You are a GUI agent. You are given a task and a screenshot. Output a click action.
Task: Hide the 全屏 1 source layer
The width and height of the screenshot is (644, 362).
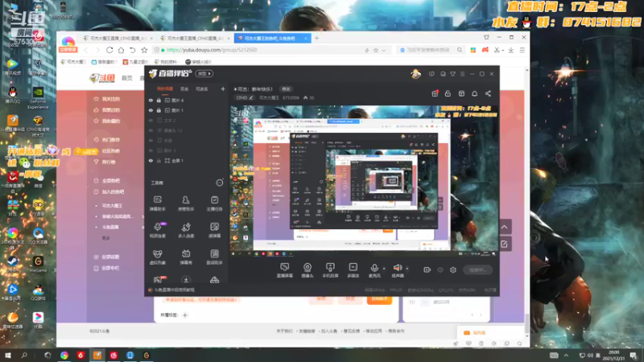(151, 160)
